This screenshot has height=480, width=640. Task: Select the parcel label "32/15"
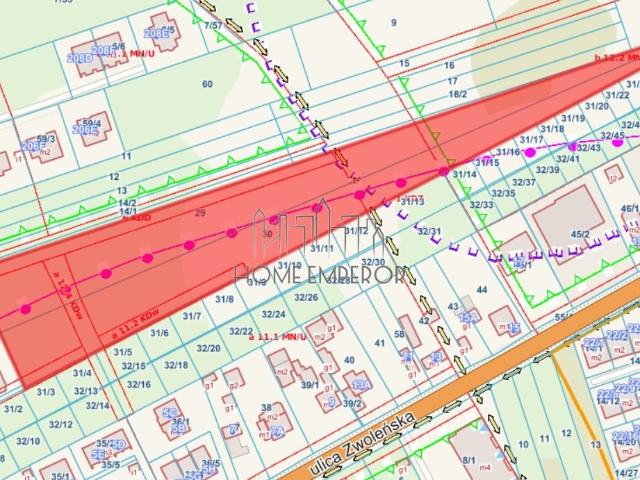click(133, 366)
